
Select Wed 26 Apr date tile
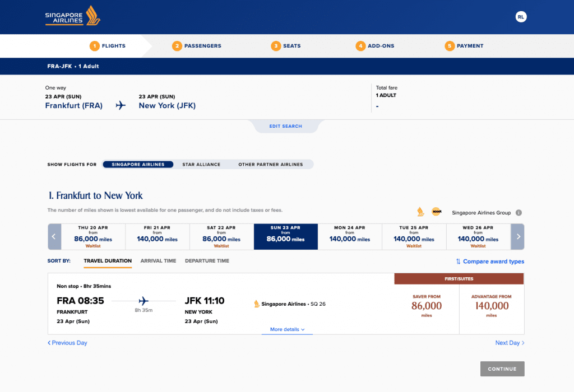coord(478,236)
